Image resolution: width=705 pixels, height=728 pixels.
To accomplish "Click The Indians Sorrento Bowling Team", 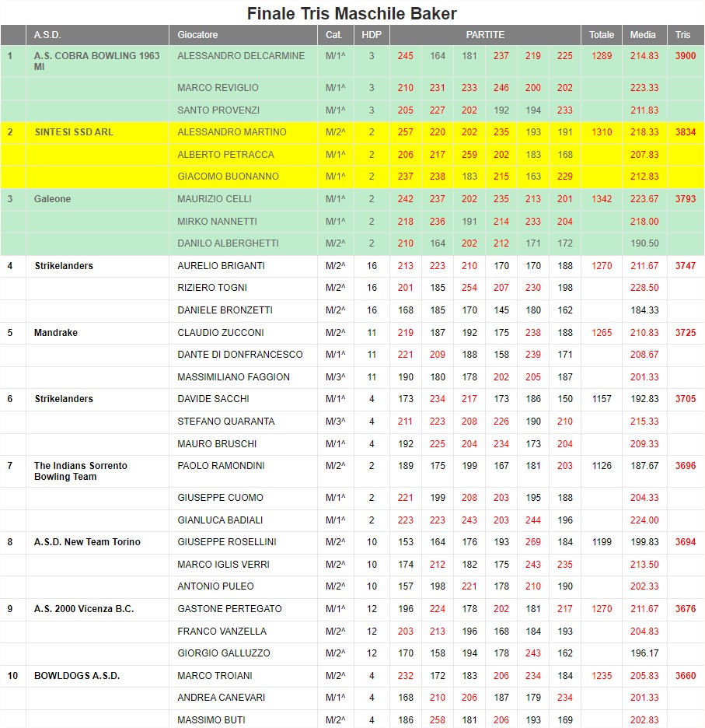I will [80, 471].
